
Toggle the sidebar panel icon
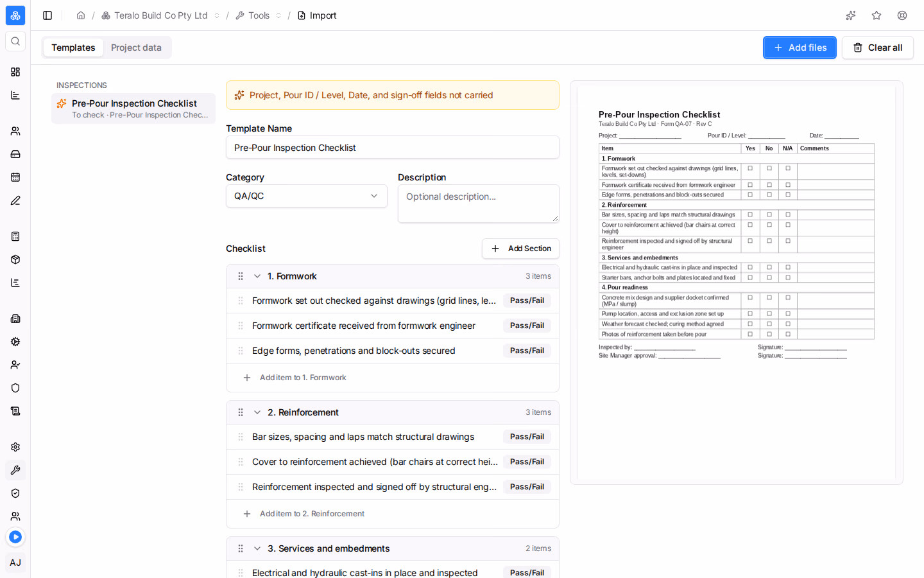pos(47,15)
